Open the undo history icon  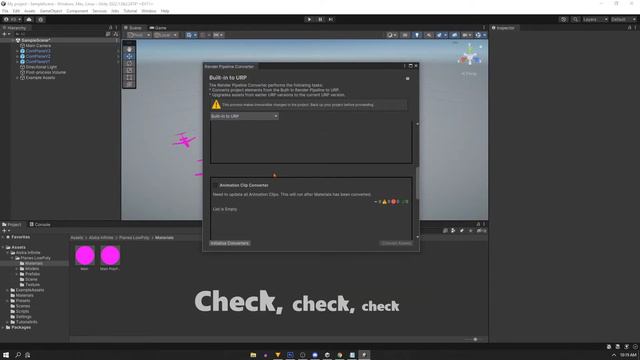(x=563, y=19)
